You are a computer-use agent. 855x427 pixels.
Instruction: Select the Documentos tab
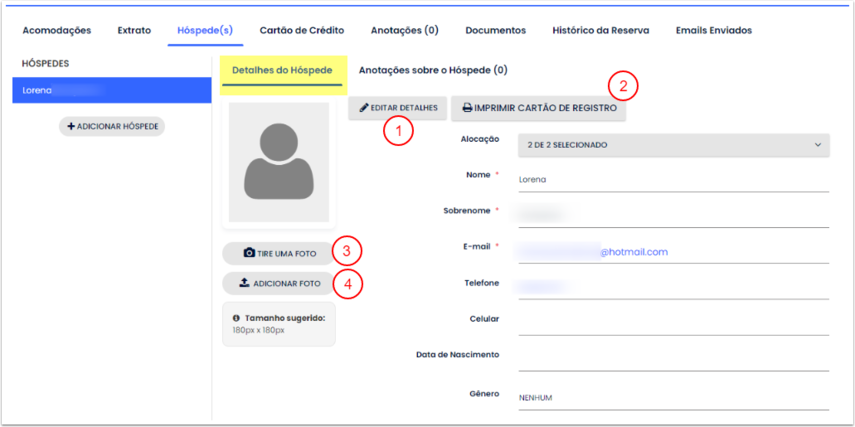click(x=495, y=30)
